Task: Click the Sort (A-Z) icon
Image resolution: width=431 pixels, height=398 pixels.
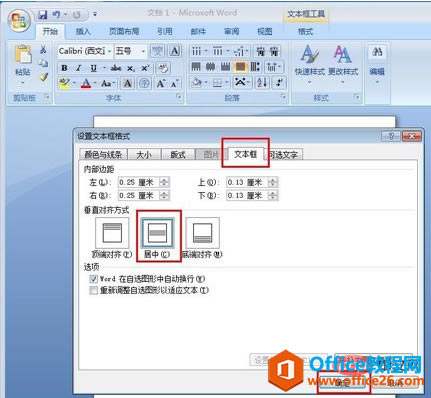Action: click(262, 82)
